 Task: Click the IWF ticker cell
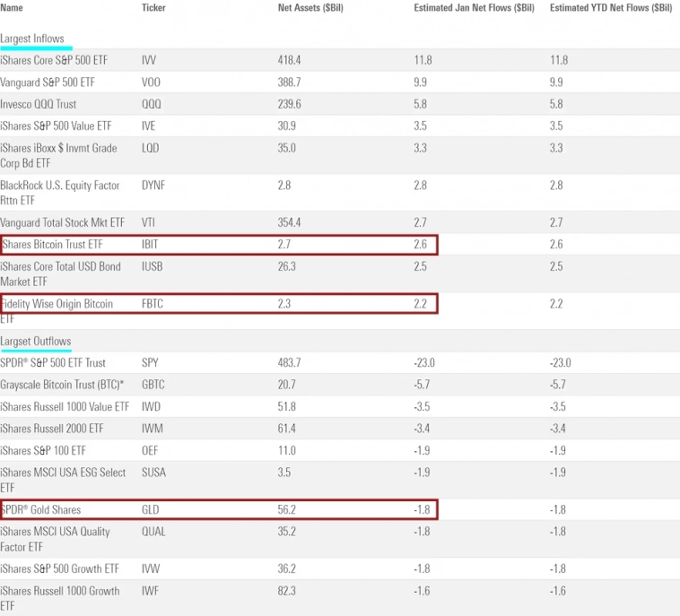click(150, 591)
